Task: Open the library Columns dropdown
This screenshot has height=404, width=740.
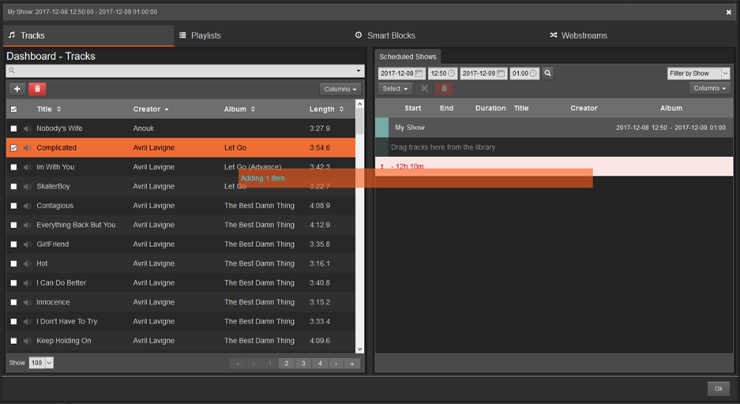Action: (340, 89)
